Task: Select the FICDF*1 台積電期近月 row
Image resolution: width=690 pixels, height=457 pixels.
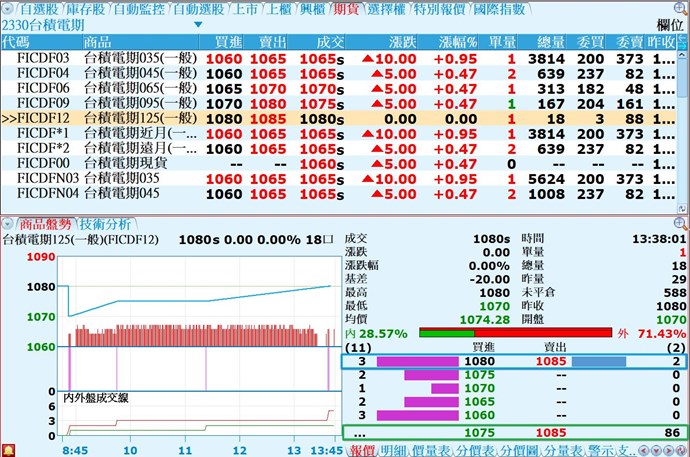Action: click(x=339, y=133)
